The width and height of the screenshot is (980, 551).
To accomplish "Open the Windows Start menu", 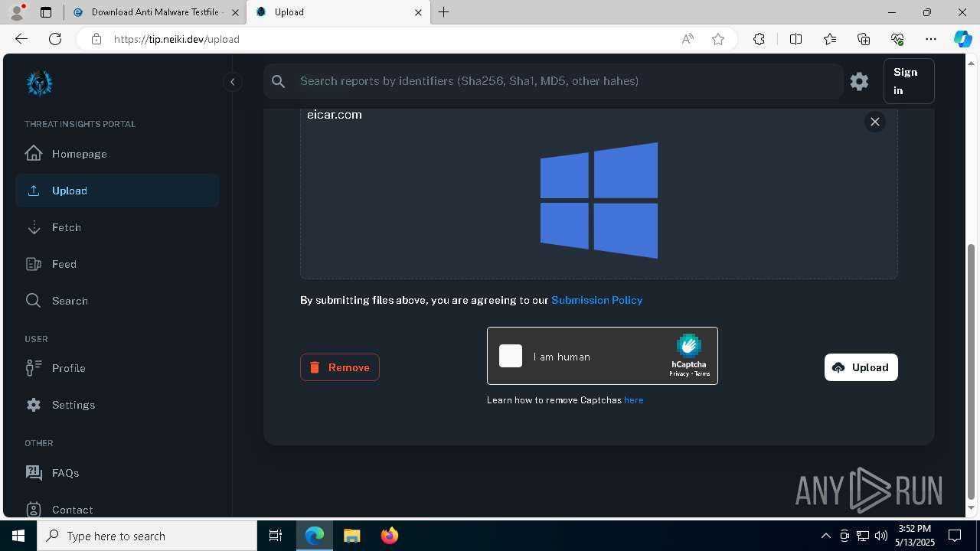I will point(18,536).
